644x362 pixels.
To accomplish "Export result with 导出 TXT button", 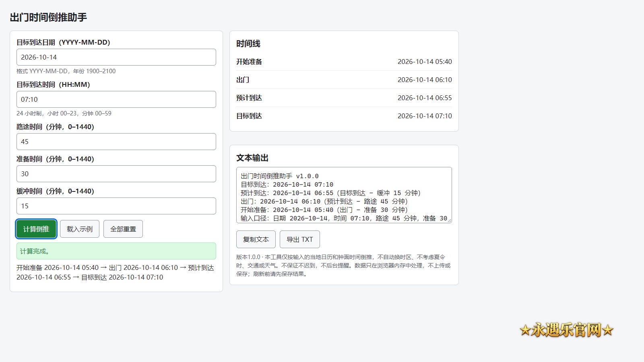I will pos(300,239).
